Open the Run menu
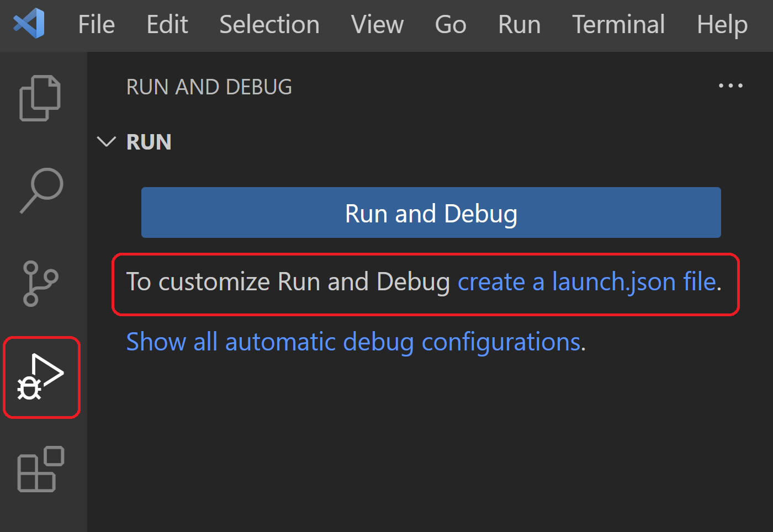 pos(518,24)
